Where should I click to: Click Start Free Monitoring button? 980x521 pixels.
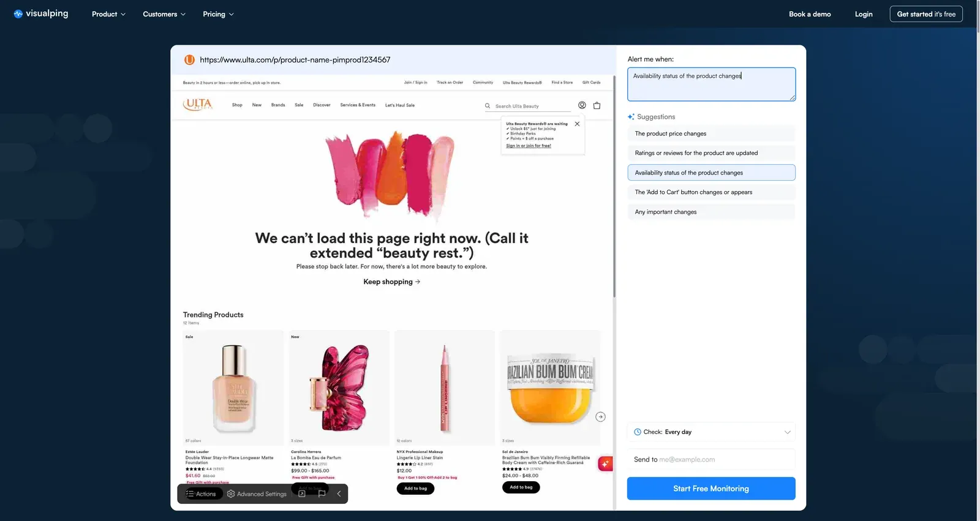point(711,489)
